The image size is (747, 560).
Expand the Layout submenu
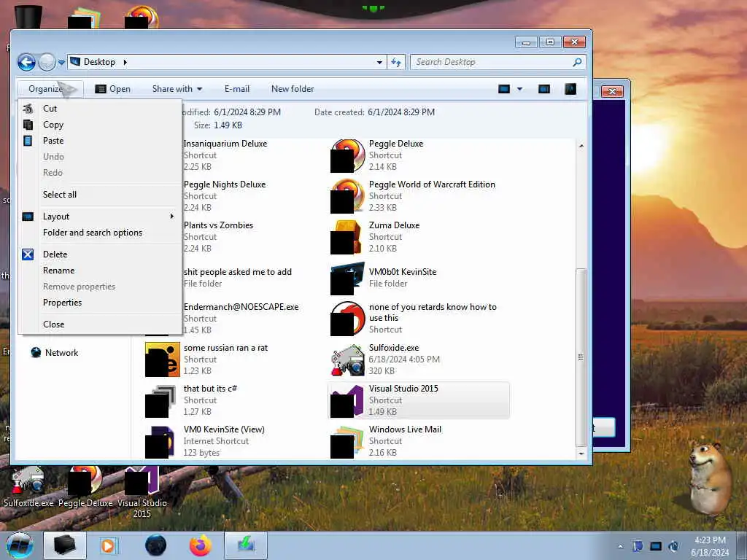click(100, 217)
